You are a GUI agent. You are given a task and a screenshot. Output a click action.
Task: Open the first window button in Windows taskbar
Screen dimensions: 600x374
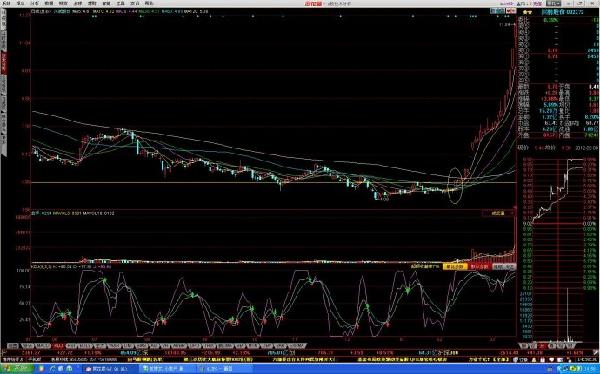pyautogui.click(x=109, y=369)
